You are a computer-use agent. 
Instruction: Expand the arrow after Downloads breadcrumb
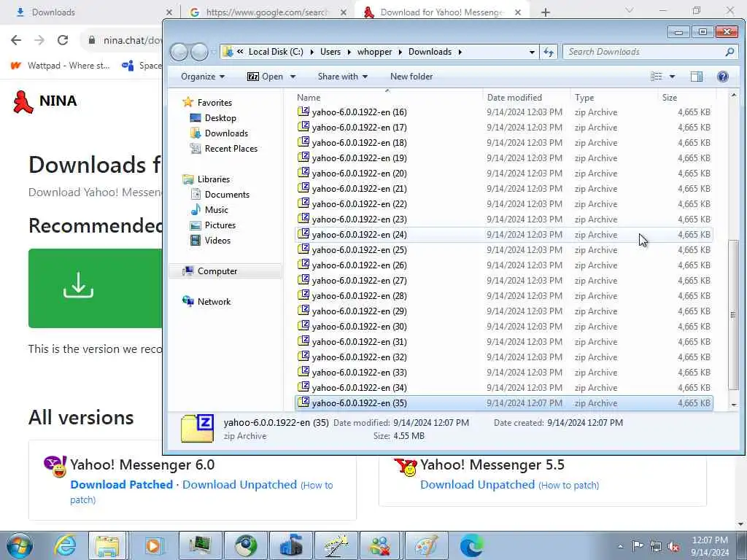click(x=460, y=52)
